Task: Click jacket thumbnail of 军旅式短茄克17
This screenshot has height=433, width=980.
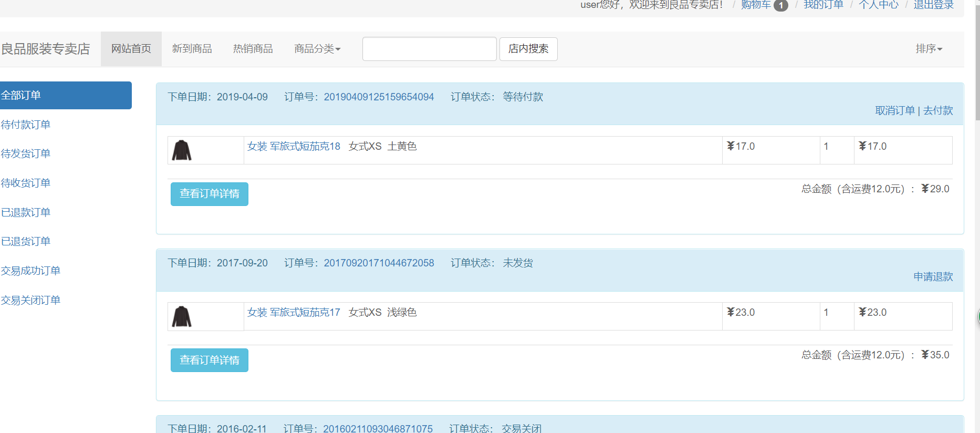Action: pos(182,316)
